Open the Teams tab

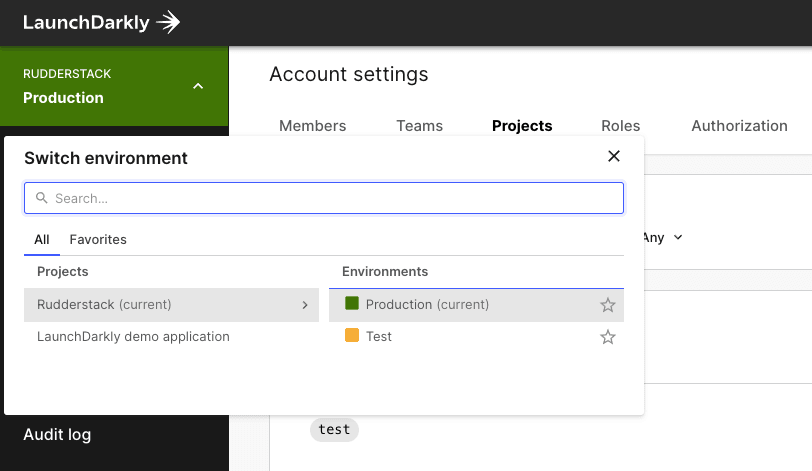tap(419, 126)
